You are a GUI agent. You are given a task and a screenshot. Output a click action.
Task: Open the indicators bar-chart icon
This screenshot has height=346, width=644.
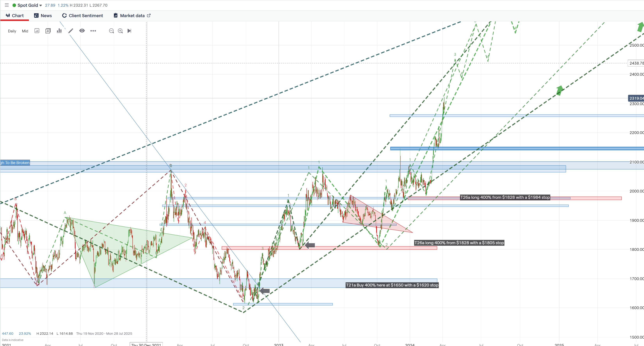pos(59,31)
